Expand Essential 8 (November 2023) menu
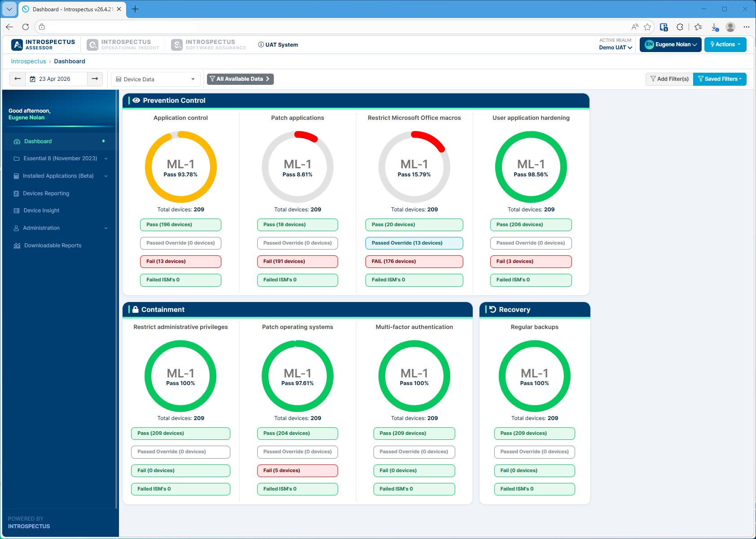The height and width of the screenshot is (539, 756). [x=60, y=158]
